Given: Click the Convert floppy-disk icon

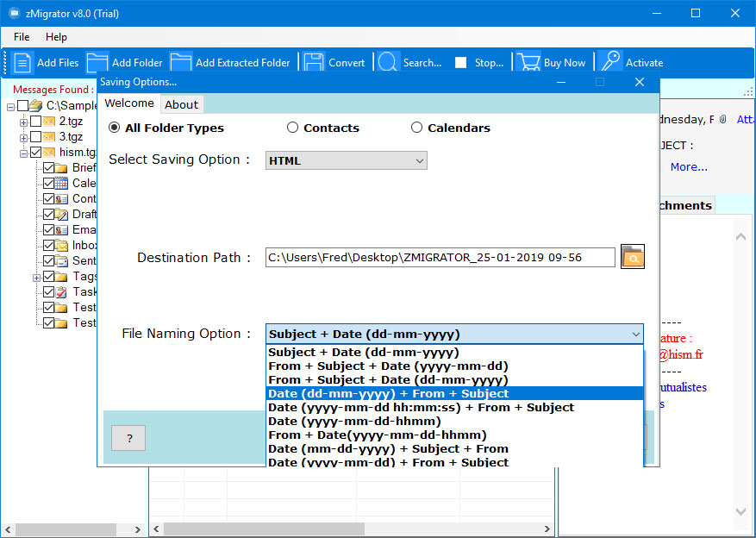Looking at the screenshot, I should (314, 63).
